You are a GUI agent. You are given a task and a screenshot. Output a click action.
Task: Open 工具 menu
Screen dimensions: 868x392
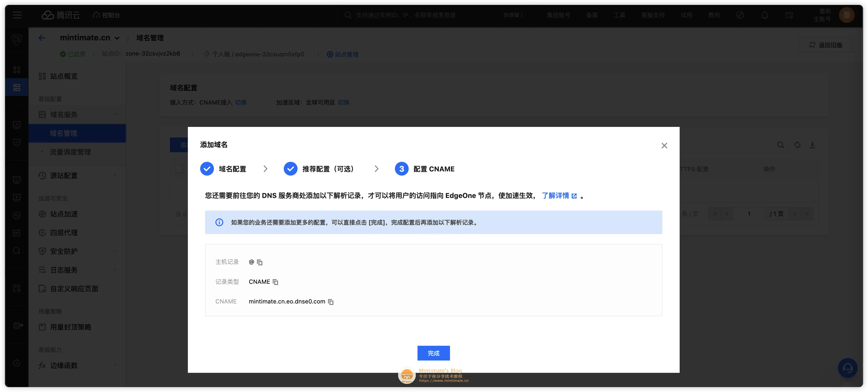click(x=619, y=15)
